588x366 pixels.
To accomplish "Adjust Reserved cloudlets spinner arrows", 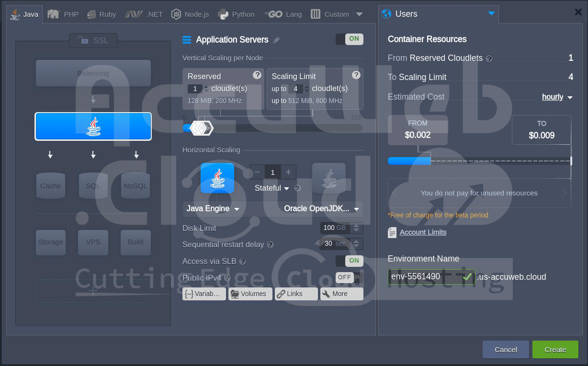I will 206,89.
